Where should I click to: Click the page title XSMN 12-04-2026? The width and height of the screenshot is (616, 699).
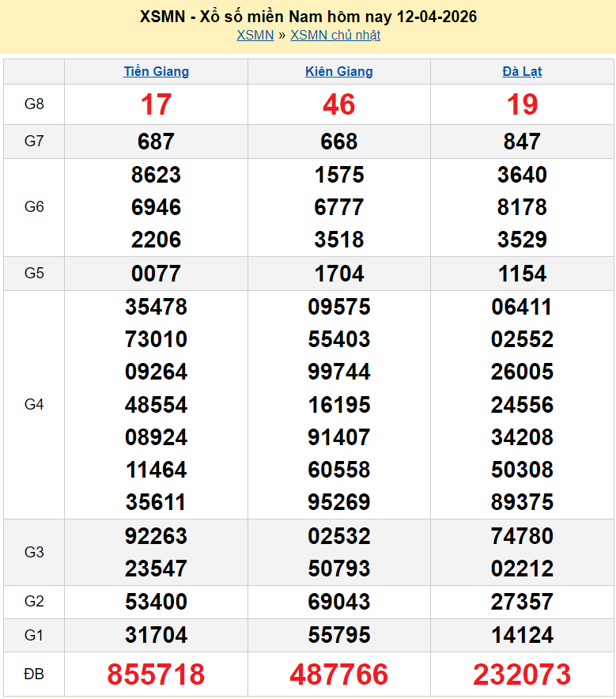point(308,17)
